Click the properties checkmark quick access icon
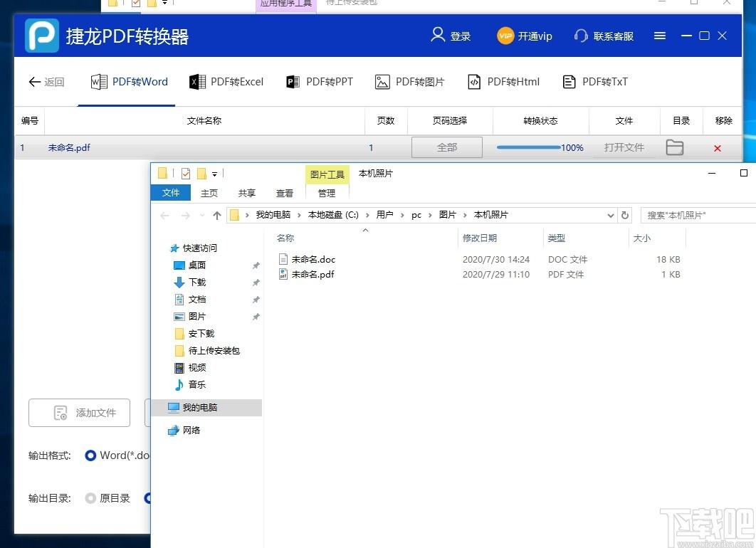Screen dimensions: 756x548 186,174
